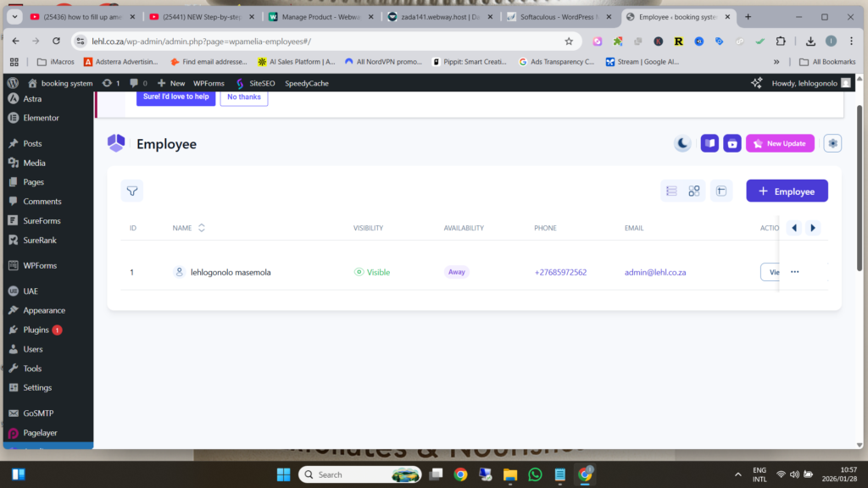Click the Away availability badge

[456, 272]
